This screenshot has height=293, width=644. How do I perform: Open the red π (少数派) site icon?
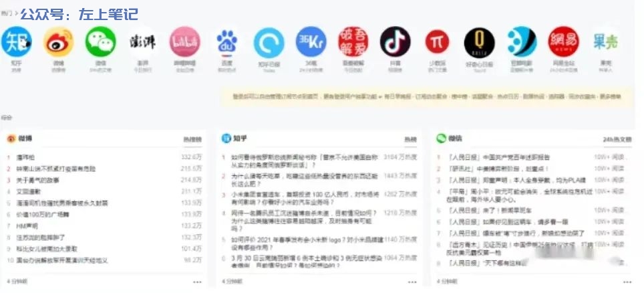click(437, 42)
